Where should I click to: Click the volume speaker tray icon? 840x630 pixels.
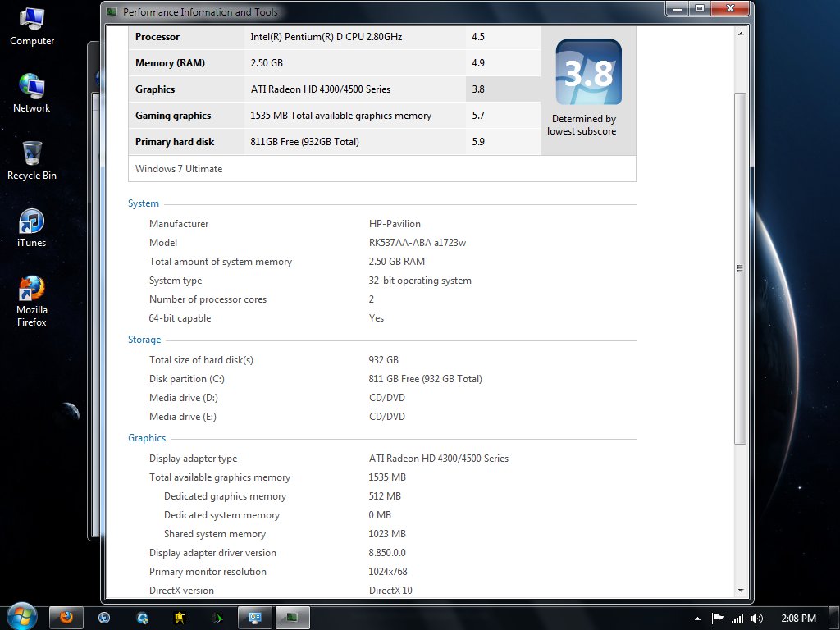click(756, 619)
